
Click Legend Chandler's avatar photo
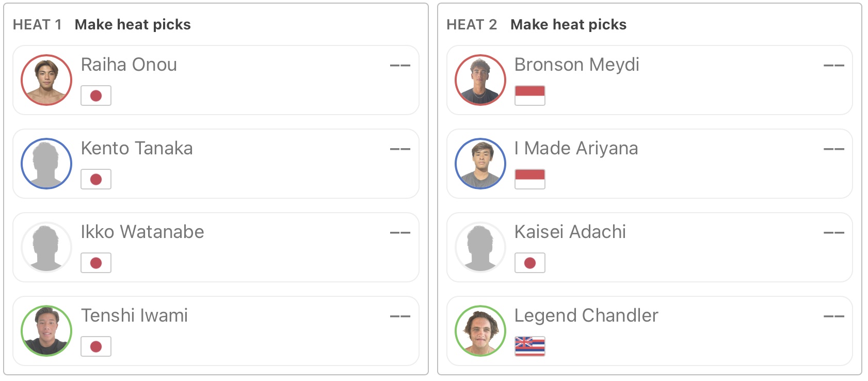point(480,331)
